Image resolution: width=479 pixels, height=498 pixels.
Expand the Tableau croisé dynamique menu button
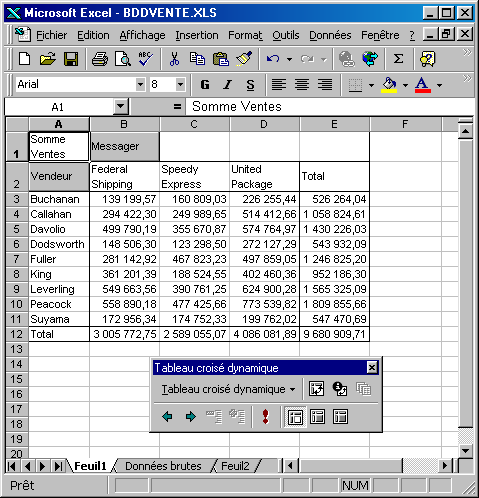click(228, 389)
